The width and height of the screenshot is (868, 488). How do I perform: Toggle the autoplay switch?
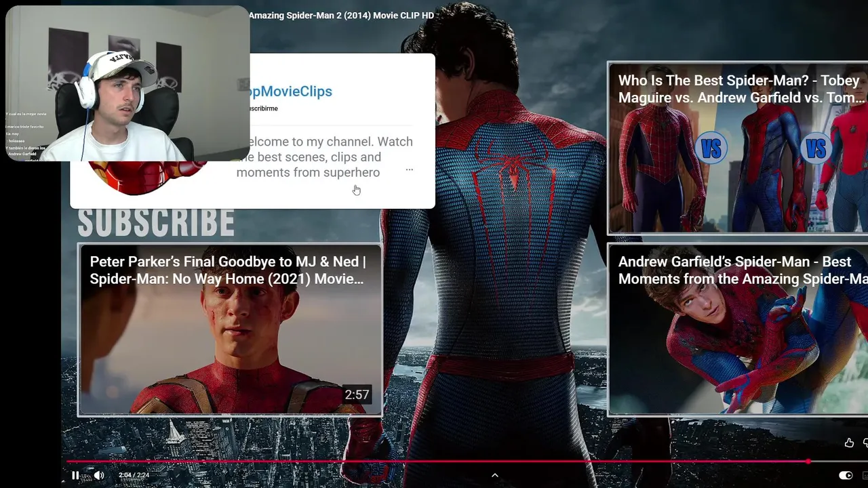pos(845,475)
